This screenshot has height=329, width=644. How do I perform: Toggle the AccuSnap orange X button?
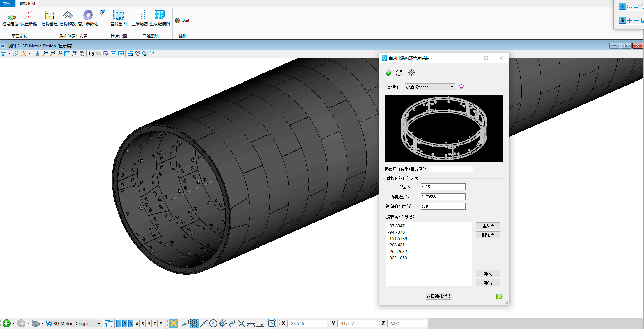173,323
